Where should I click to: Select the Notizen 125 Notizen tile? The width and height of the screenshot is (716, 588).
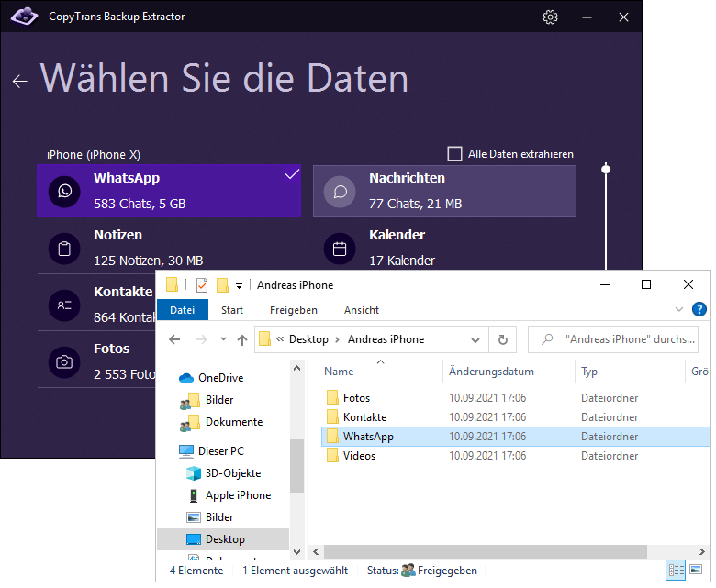coord(169,248)
